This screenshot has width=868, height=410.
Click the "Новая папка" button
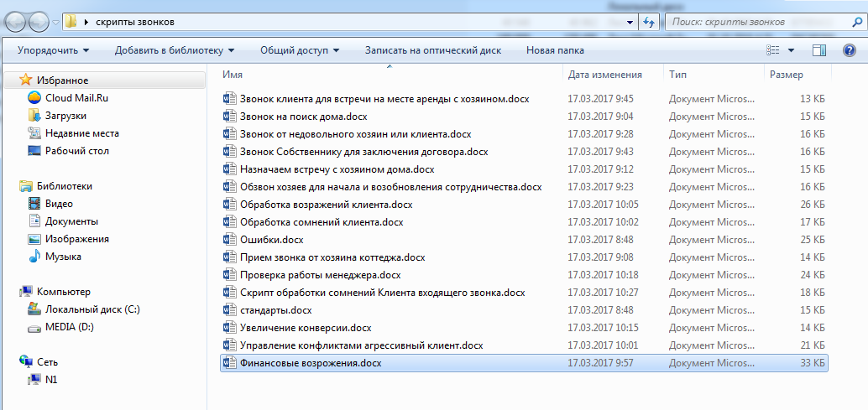click(555, 50)
